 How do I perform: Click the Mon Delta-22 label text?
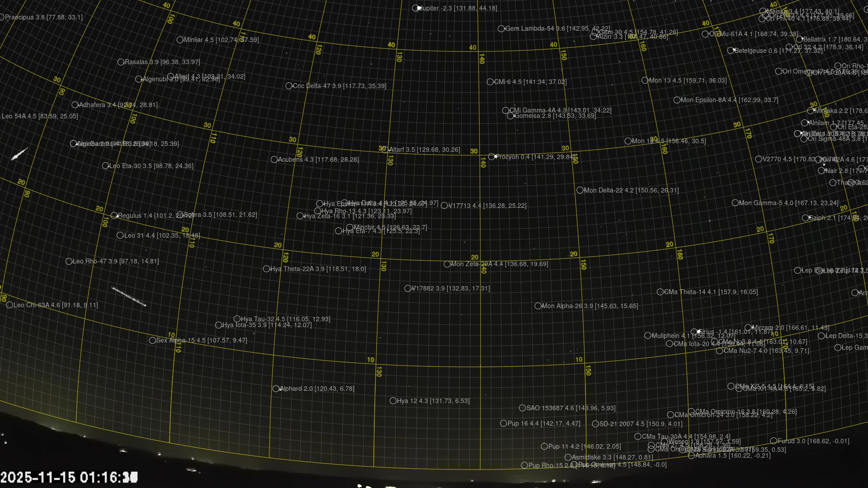(x=631, y=190)
